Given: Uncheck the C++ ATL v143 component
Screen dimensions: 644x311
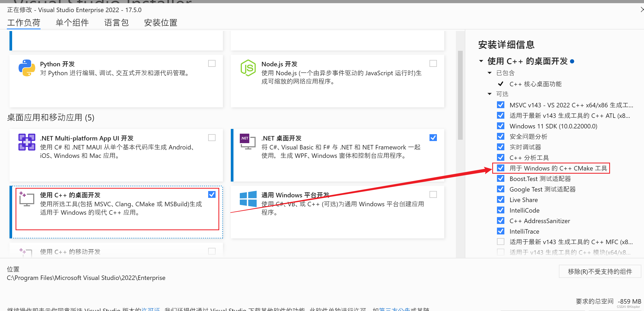Looking at the screenshot, I should click(501, 115).
